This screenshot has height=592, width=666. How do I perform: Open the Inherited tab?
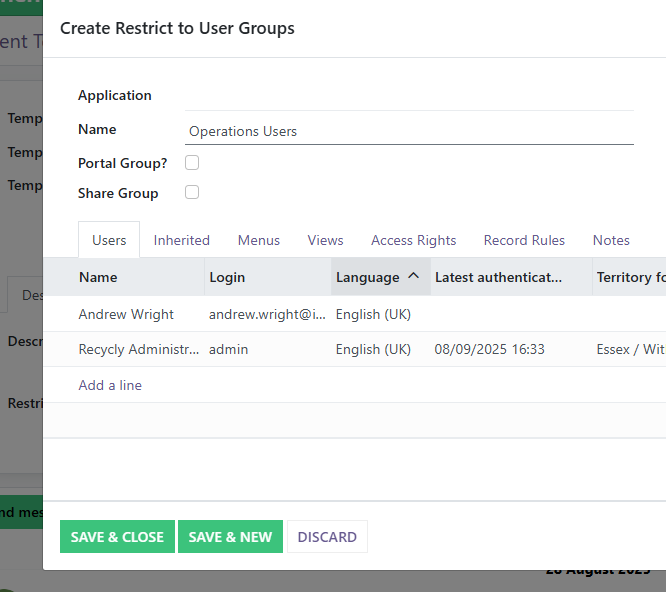click(182, 240)
